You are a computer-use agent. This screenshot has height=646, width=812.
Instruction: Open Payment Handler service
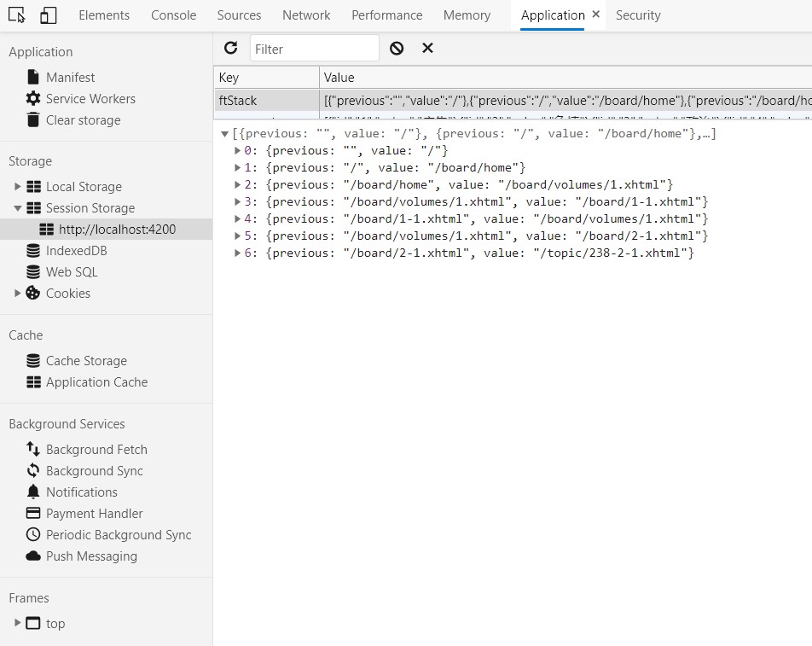click(x=94, y=514)
